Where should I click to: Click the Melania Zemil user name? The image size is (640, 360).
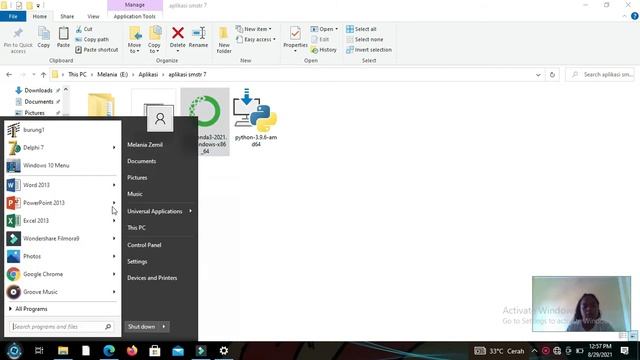[145, 145]
